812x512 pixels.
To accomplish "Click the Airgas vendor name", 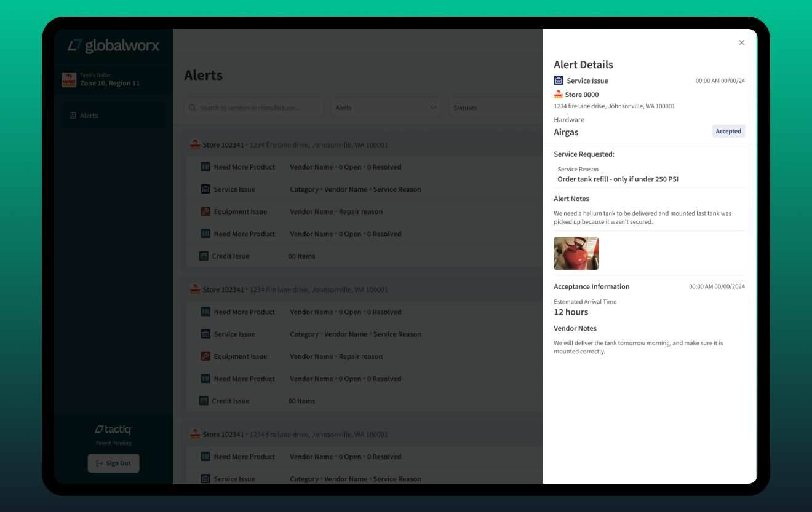I will click(x=566, y=132).
